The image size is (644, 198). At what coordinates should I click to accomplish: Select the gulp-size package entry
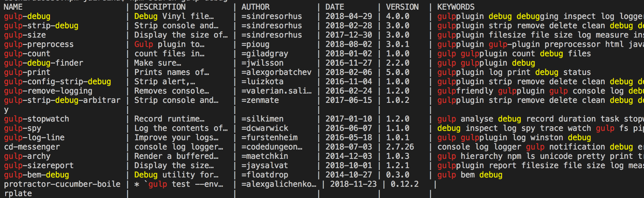[25, 35]
